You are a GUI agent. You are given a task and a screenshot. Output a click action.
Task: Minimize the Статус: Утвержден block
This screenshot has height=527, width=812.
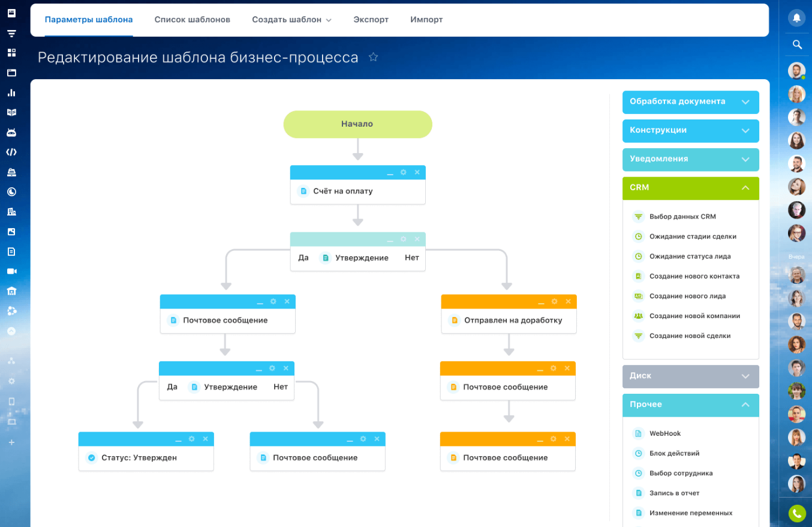click(178, 439)
